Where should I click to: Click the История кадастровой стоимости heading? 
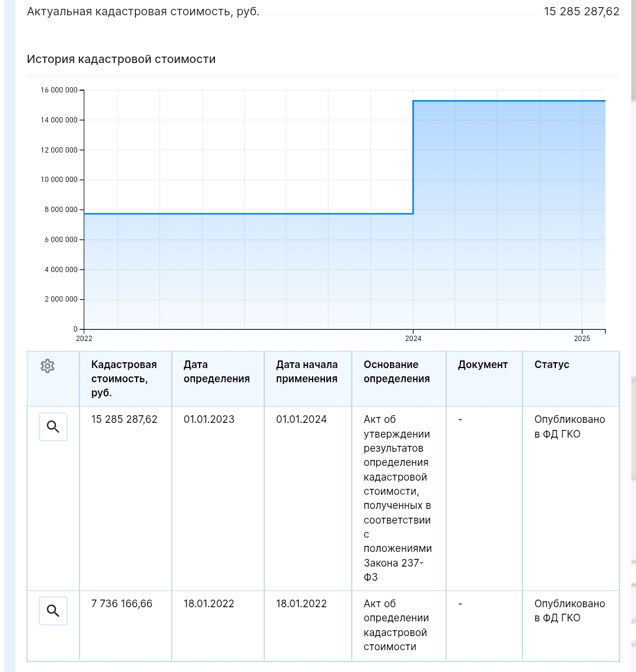coord(121,59)
